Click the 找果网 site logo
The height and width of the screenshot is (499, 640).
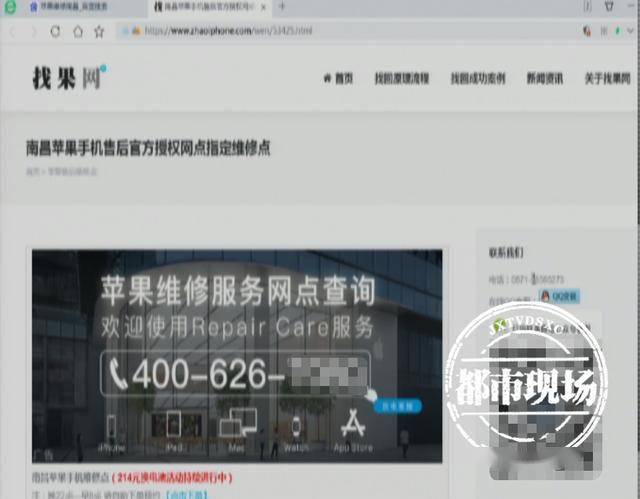[69, 77]
